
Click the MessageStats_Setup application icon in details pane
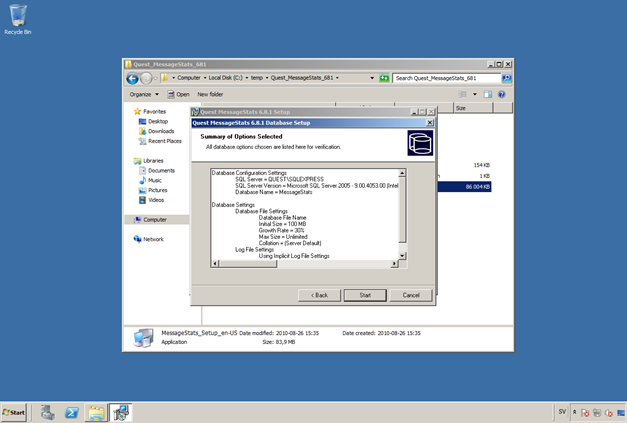(x=144, y=338)
